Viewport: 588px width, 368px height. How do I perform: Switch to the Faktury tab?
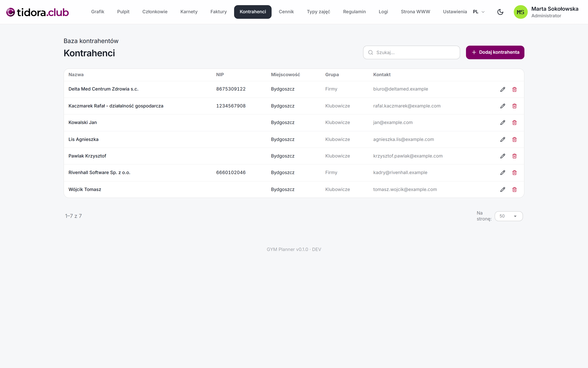pos(218,12)
